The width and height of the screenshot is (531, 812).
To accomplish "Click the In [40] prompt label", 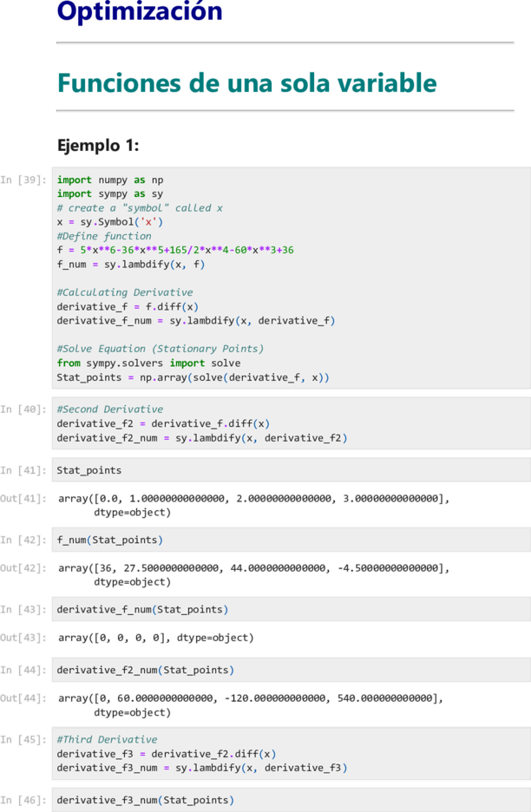I will [x=23, y=409].
